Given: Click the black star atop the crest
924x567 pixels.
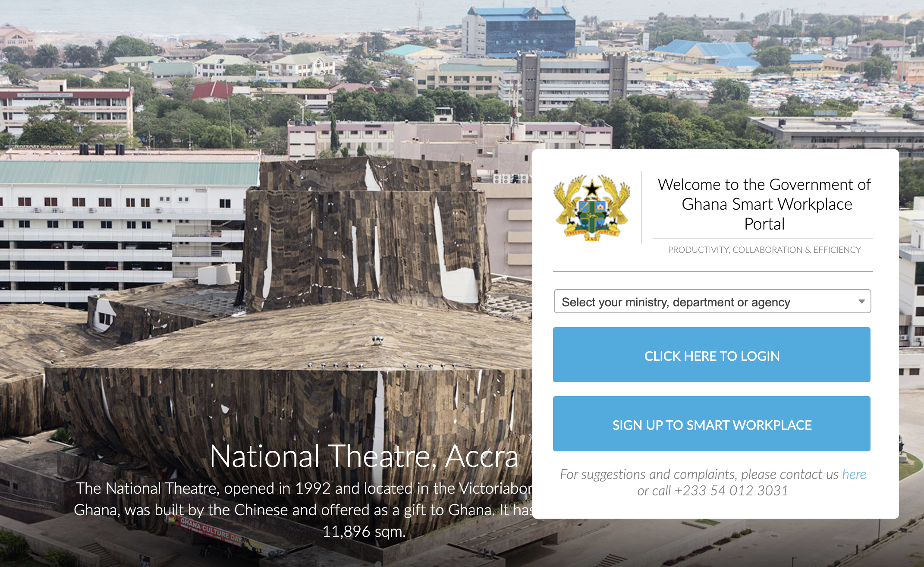Looking at the screenshot, I should point(592,188).
